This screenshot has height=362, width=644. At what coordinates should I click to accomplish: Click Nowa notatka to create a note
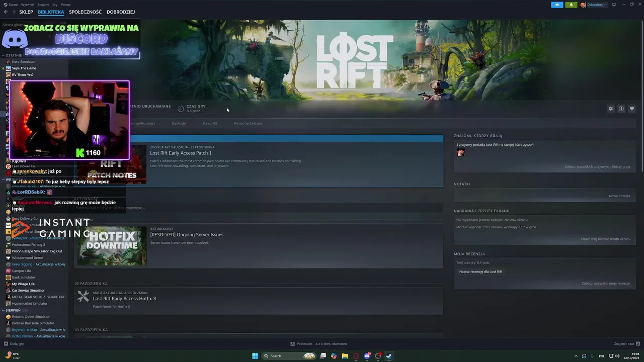[619, 196]
